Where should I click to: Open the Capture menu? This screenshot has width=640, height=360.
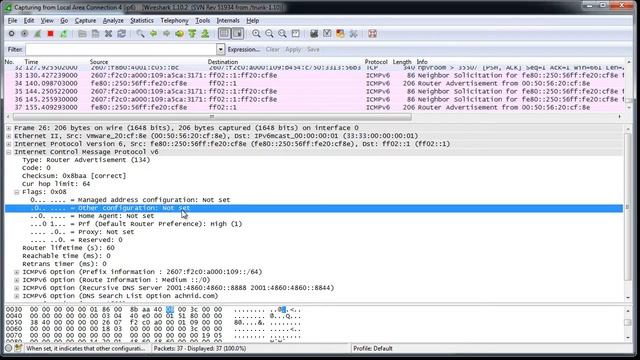click(85, 20)
